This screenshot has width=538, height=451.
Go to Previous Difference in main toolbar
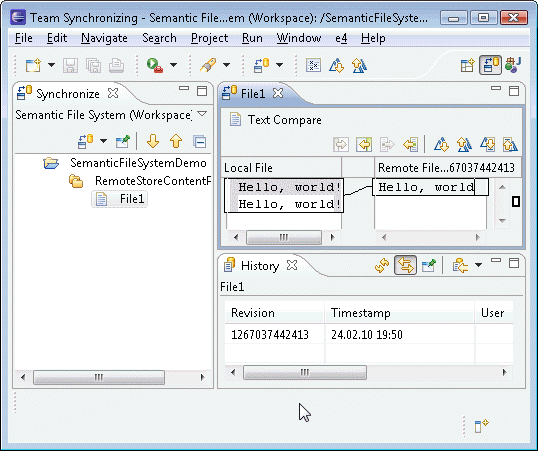(x=359, y=65)
